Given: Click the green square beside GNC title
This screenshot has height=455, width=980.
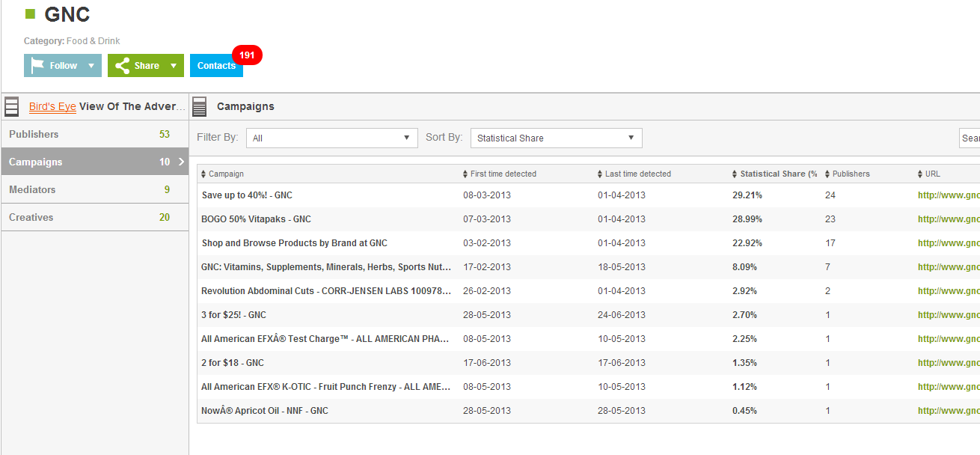Looking at the screenshot, I should pos(31,13).
